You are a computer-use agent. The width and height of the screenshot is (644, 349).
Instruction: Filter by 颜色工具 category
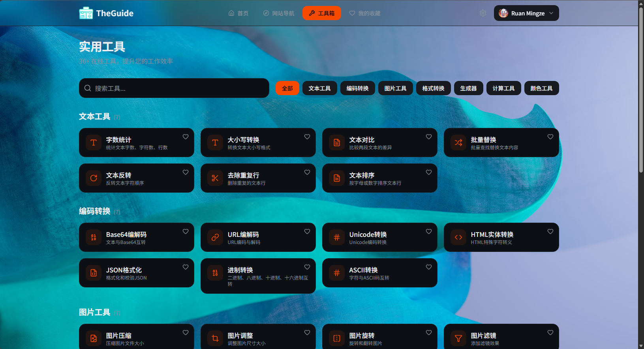542,88
